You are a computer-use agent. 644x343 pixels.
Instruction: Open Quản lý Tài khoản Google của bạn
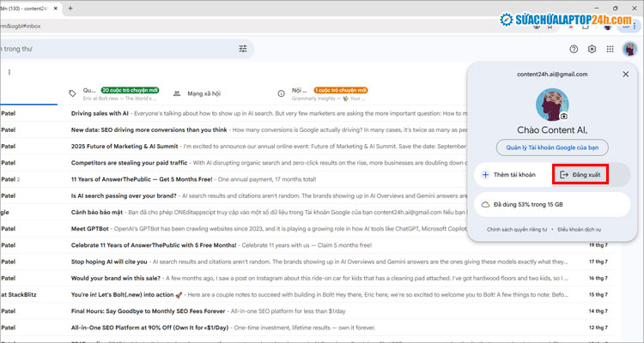[552, 147]
